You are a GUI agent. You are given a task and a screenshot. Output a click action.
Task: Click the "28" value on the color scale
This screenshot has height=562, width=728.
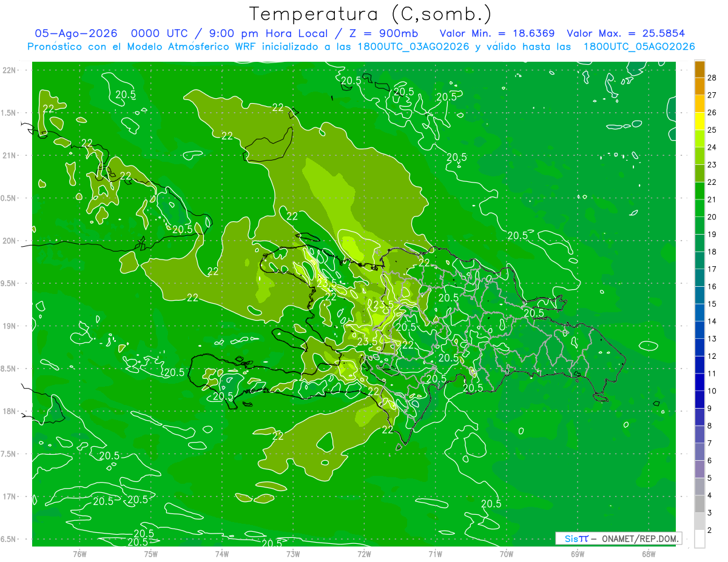click(712, 78)
